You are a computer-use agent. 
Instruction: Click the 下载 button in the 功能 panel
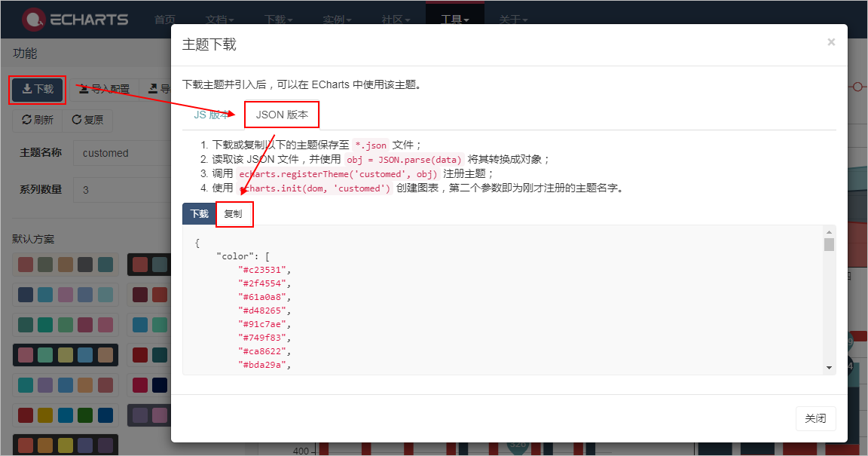pos(38,89)
